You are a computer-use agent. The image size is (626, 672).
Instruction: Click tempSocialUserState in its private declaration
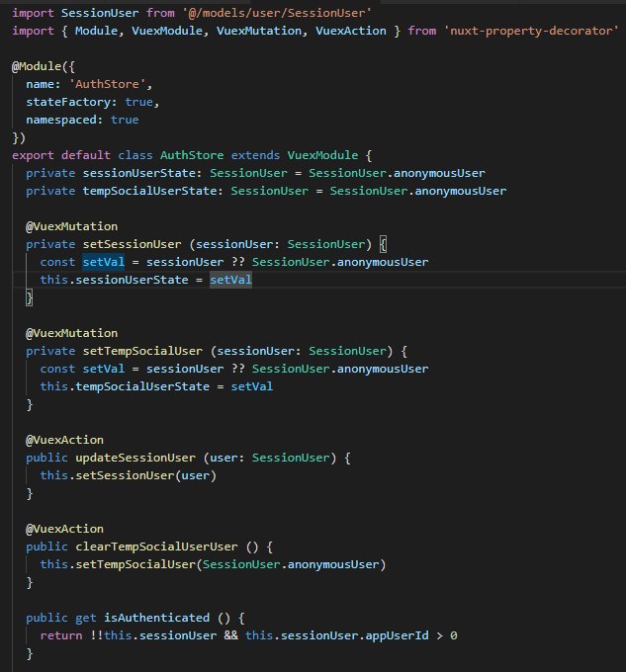(149, 191)
